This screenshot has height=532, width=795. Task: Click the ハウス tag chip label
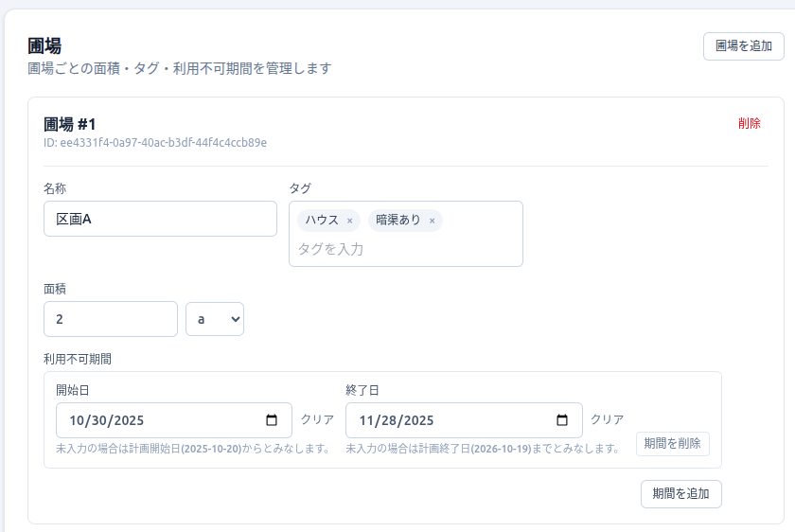click(322, 220)
